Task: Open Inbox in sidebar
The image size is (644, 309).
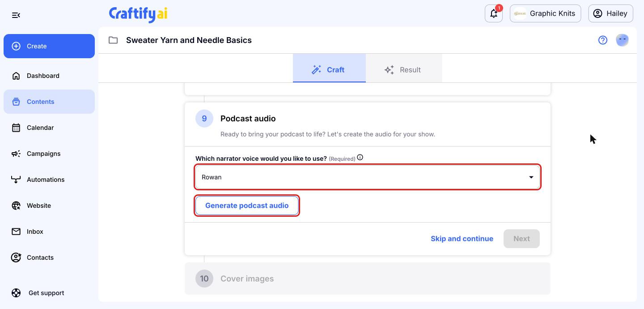Action: (x=49, y=232)
